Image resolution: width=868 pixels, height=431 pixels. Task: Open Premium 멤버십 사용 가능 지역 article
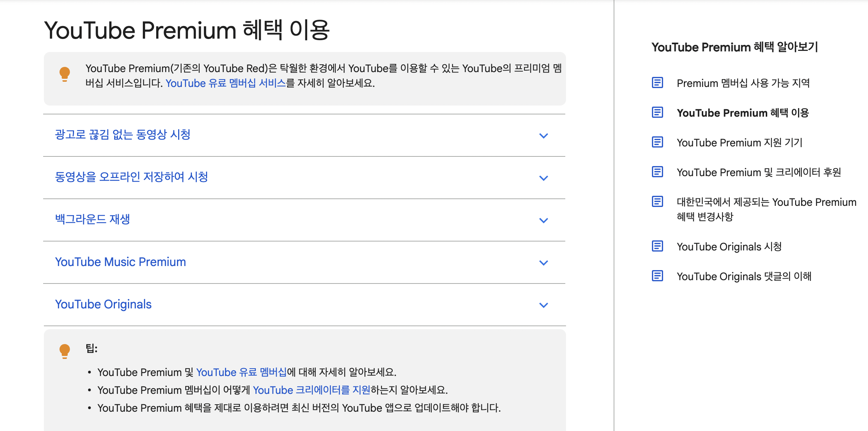pos(743,83)
